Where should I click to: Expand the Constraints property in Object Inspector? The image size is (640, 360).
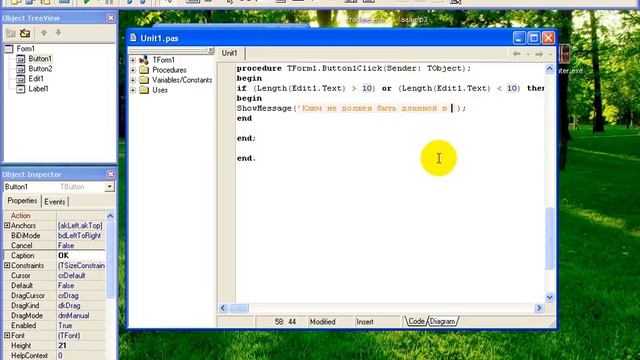click(7, 265)
